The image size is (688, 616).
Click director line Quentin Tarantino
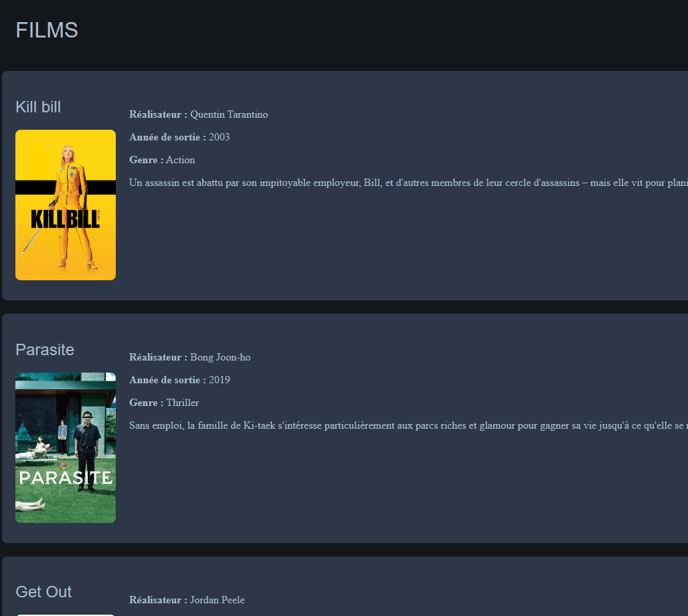tap(198, 114)
